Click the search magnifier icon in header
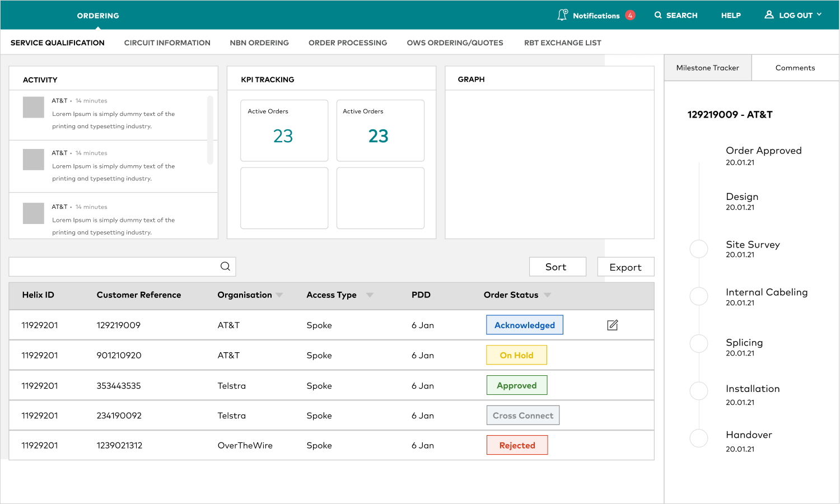Image resolution: width=840 pixels, height=504 pixels. (658, 15)
